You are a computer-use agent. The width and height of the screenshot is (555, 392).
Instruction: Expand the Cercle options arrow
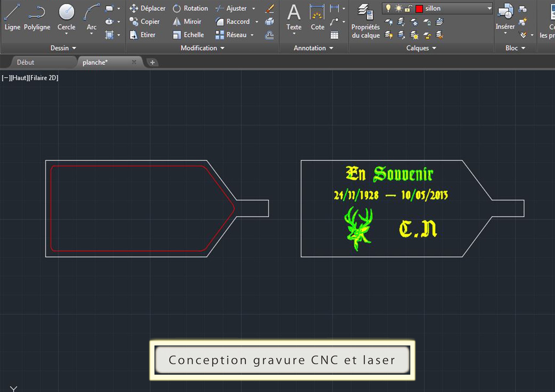[x=66, y=34]
